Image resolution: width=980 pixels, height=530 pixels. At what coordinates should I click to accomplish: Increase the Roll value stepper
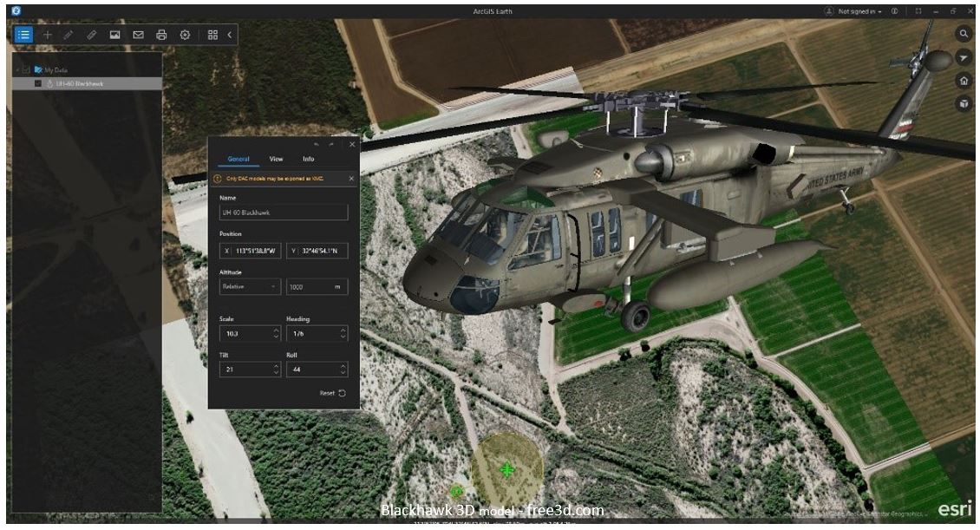pos(343,366)
